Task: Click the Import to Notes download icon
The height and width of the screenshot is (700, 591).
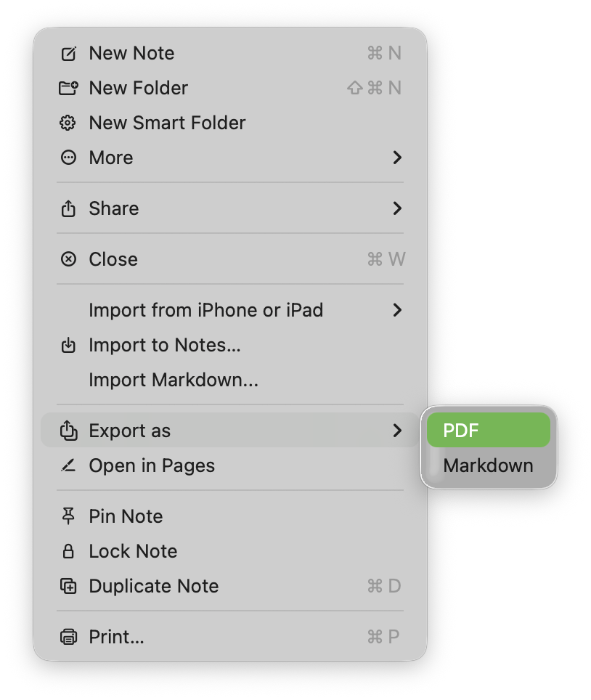Action: [x=68, y=345]
